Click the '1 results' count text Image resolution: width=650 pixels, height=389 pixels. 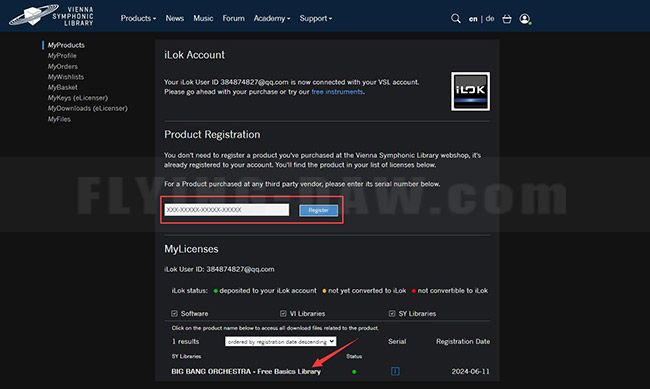185,342
